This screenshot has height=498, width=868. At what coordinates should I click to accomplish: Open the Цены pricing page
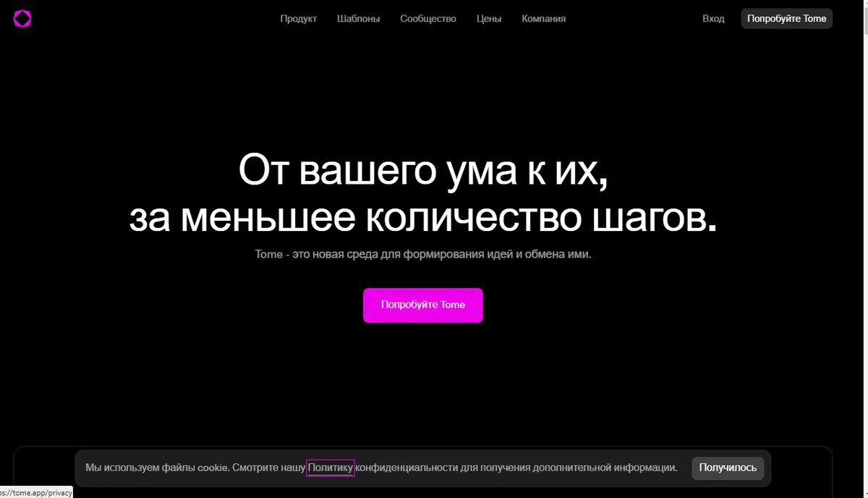tap(489, 19)
